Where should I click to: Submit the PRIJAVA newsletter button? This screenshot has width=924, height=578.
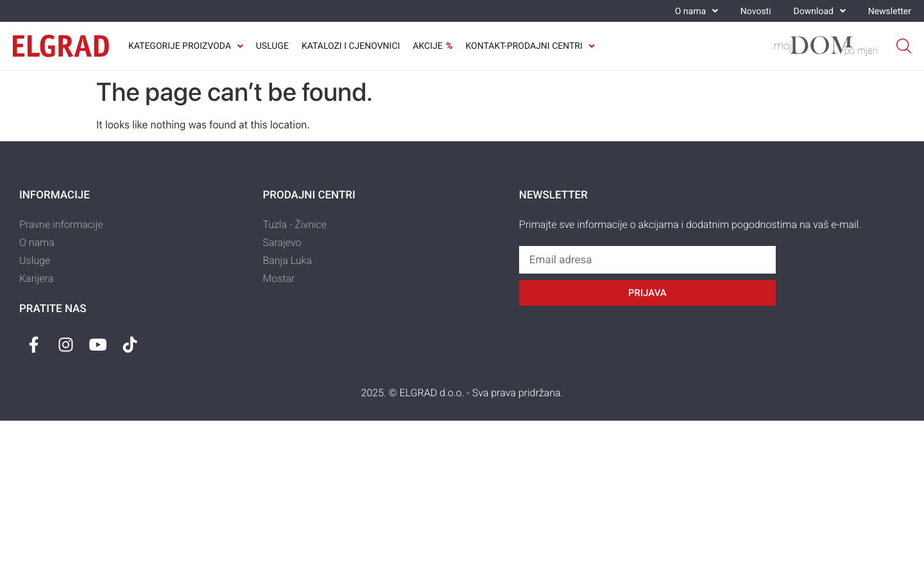point(647,293)
